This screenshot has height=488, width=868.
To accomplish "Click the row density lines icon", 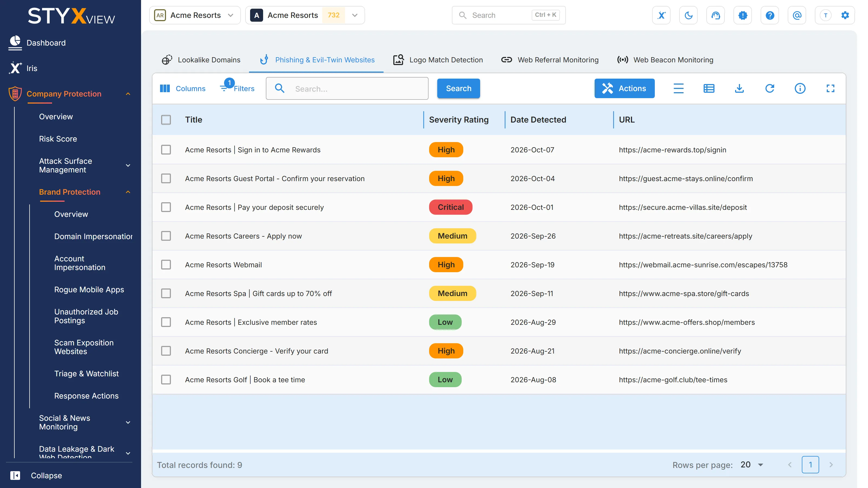I will pos(678,89).
